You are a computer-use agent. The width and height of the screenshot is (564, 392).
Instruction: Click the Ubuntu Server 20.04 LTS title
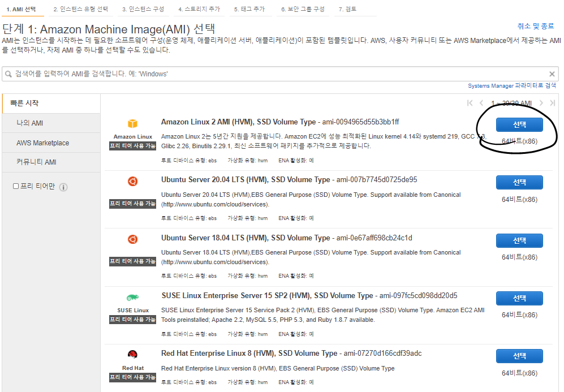pos(246,180)
